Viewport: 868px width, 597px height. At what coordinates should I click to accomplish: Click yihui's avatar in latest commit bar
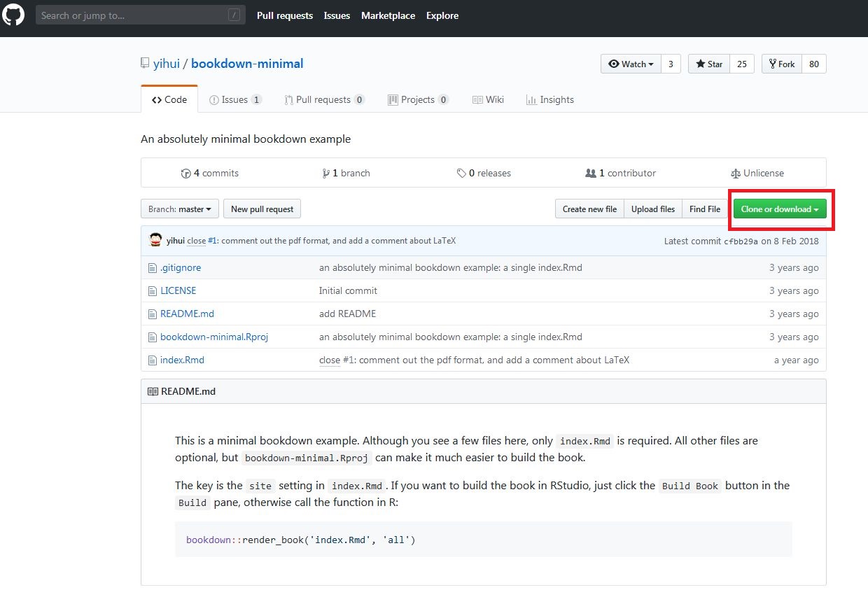156,240
